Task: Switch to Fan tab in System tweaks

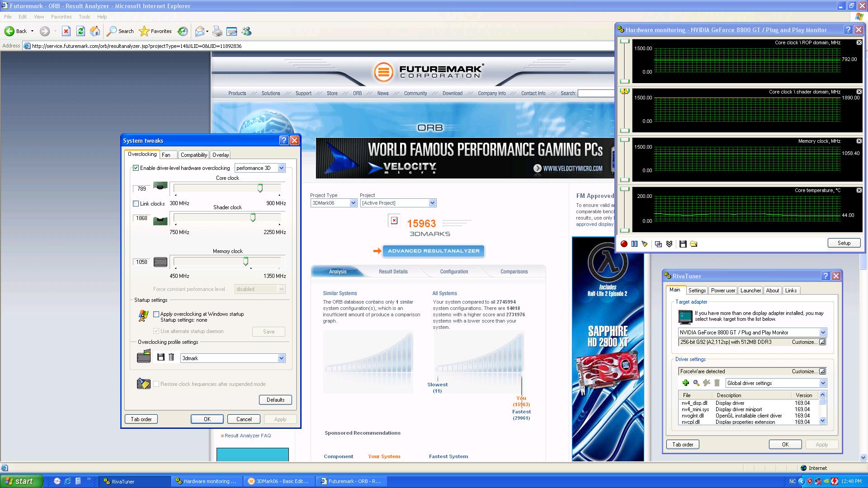Action: click(x=166, y=155)
